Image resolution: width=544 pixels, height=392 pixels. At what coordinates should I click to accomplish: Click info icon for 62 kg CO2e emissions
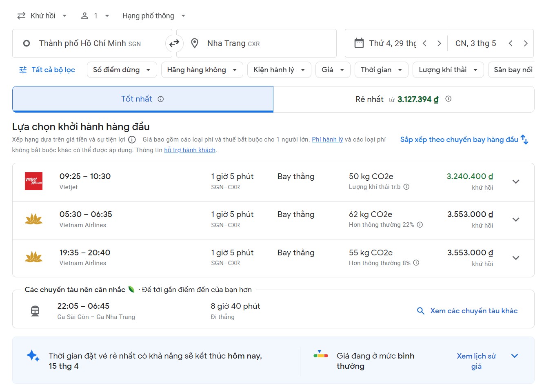click(420, 225)
